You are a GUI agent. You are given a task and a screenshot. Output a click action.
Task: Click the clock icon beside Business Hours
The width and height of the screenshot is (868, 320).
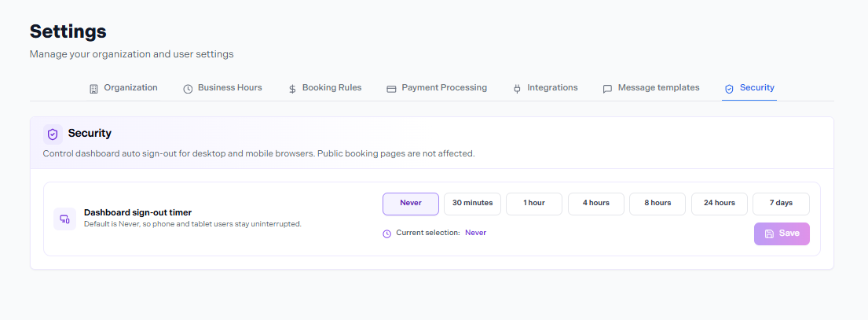188,89
